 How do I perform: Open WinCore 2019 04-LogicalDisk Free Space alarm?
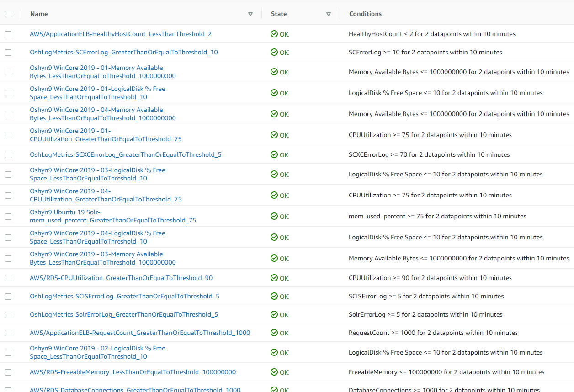click(x=98, y=238)
